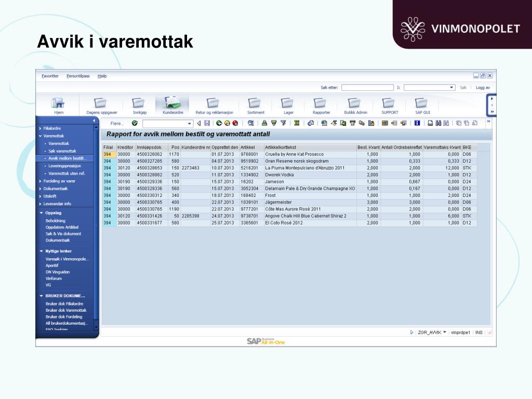Select Leveringspresisjon in navigation tree
The image size is (532, 399).
64,166
